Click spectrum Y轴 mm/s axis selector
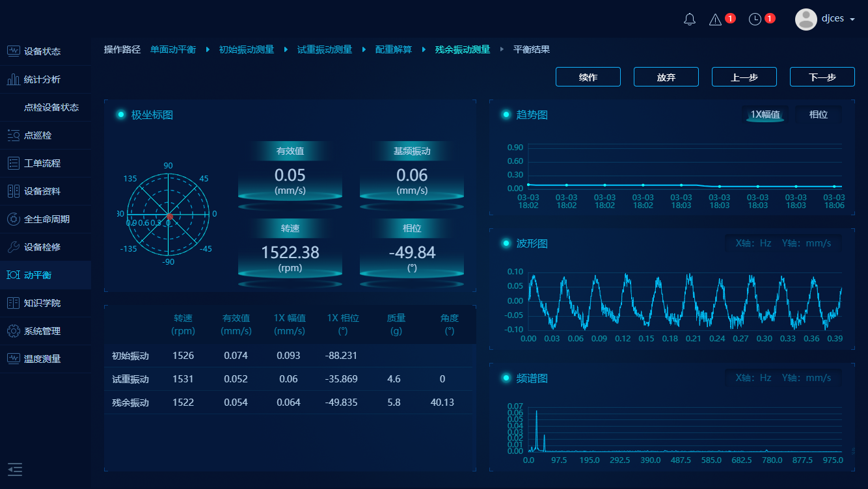The image size is (868, 489). click(x=806, y=378)
